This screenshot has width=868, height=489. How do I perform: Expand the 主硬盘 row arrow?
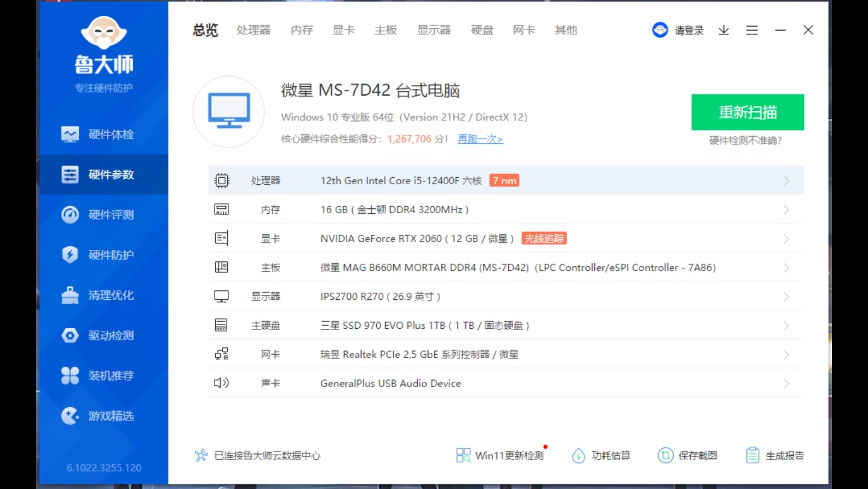point(786,325)
